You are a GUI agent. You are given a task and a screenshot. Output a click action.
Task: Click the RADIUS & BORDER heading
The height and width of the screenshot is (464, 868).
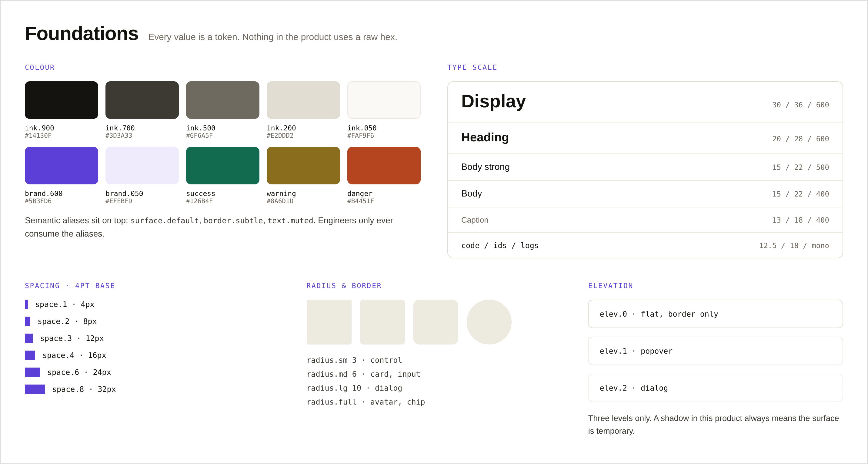(x=344, y=286)
